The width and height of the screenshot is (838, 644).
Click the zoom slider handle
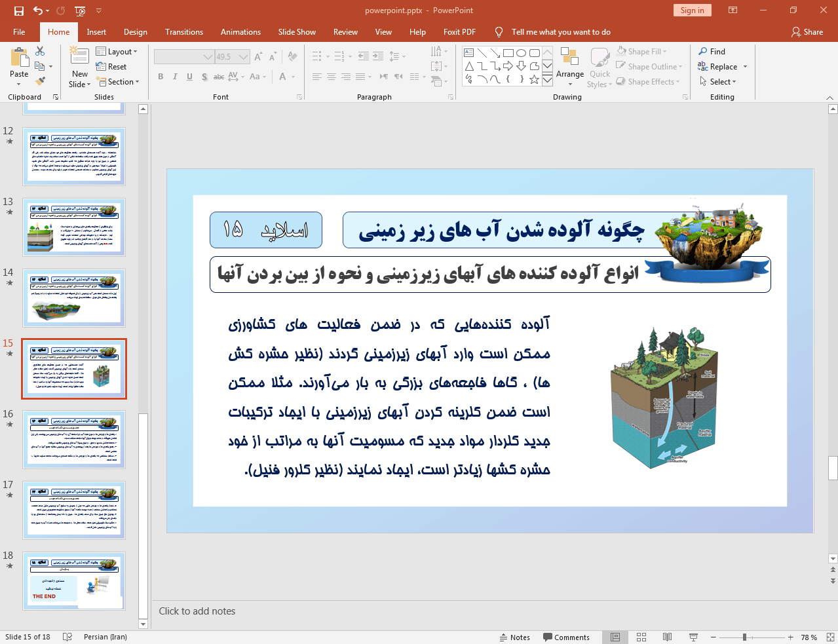click(744, 637)
